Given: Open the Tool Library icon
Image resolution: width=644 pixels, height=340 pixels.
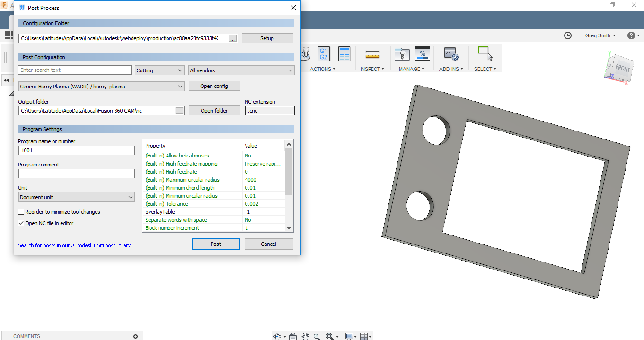Looking at the screenshot, I should 402,54.
